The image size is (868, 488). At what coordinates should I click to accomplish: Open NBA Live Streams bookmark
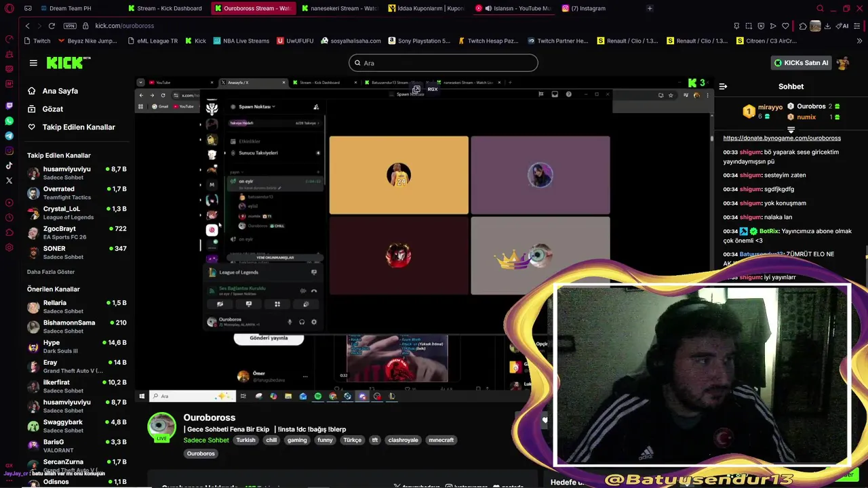pyautogui.click(x=241, y=41)
